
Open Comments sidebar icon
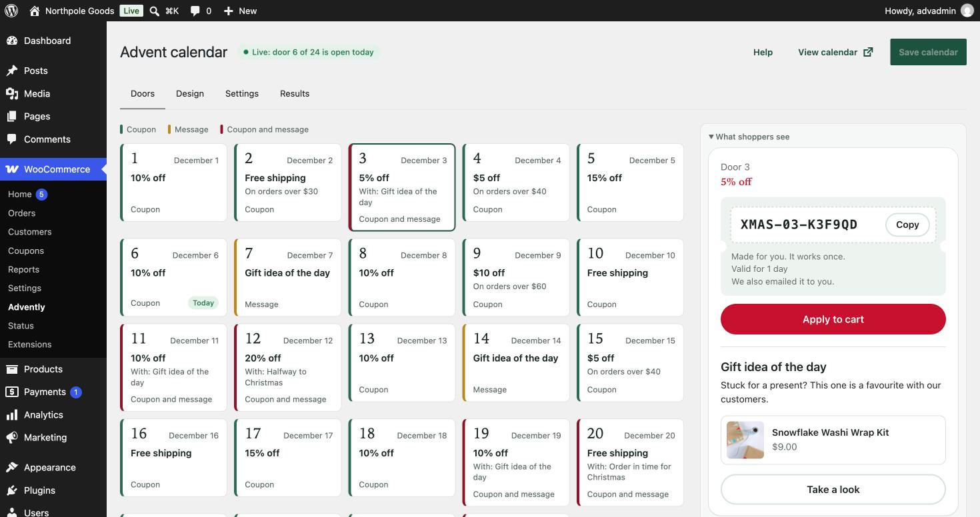pos(12,139)
